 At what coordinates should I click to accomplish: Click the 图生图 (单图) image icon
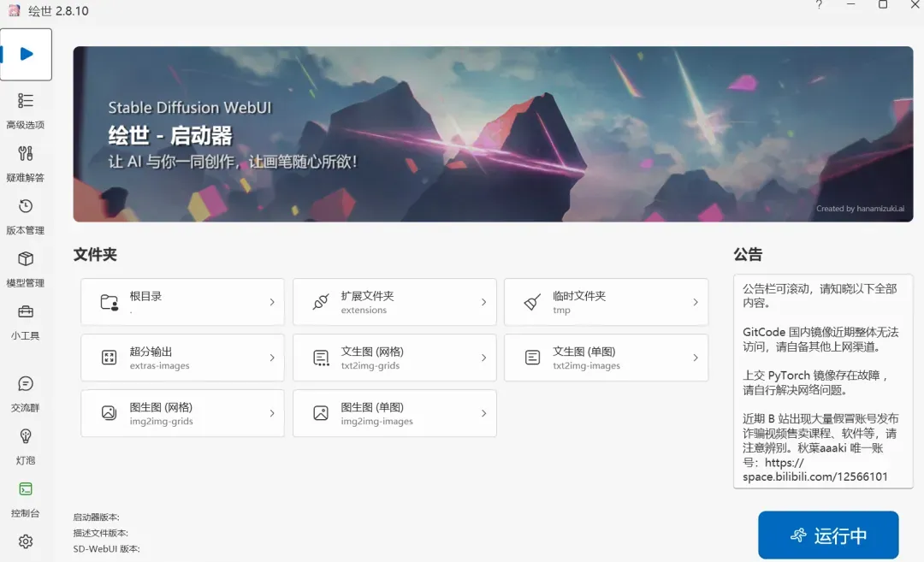tap(321, 413)
